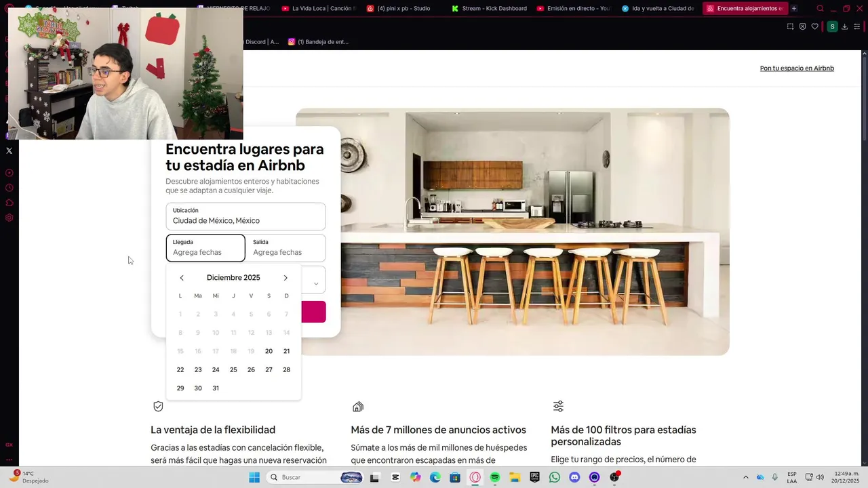Switch to Ida y vuelta a Ciudad tab
This screenshot has width=868, height=488.
(658, 9)
